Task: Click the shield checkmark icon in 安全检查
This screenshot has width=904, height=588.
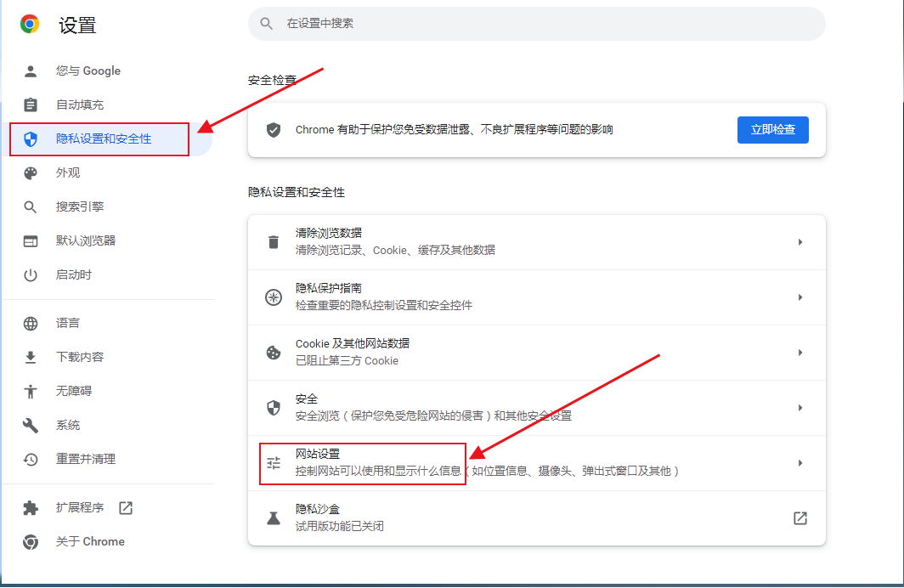Action: point(274,130)
